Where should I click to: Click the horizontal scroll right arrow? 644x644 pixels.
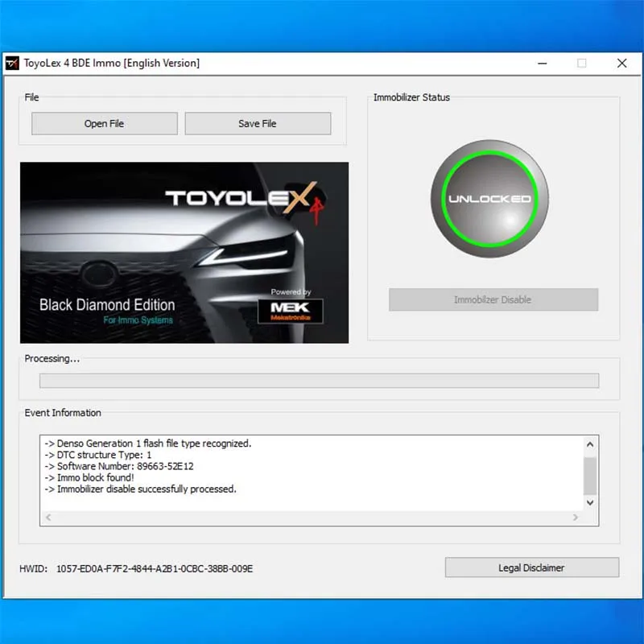[574, 518]
